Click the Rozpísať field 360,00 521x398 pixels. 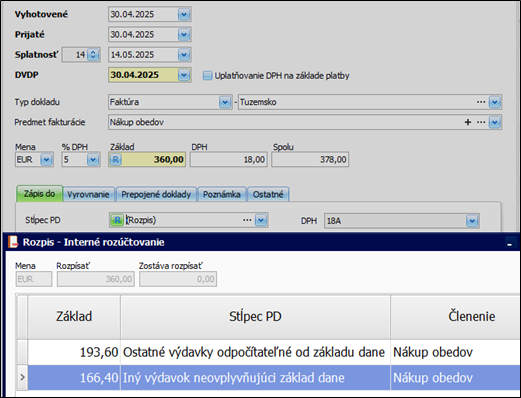pyautogui.click(x=96, y=279)
